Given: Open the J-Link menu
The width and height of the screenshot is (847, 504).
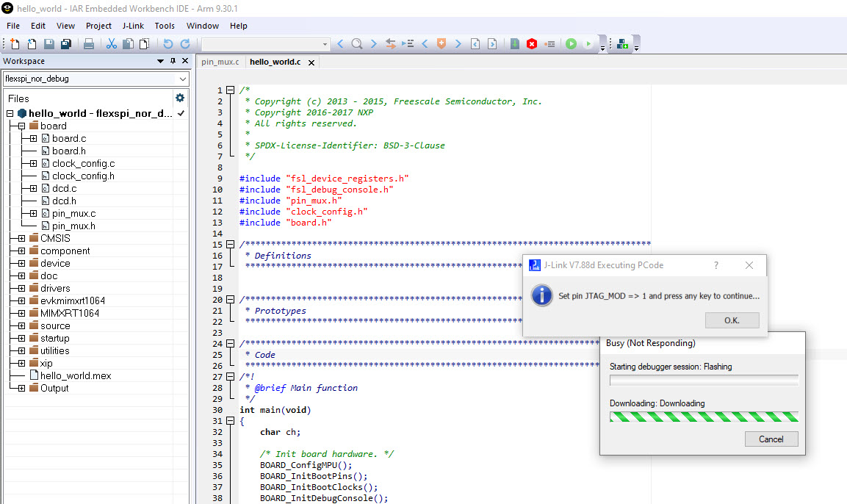Looking at the screenshot, I should pyautogui.click(x=133, y=26).
